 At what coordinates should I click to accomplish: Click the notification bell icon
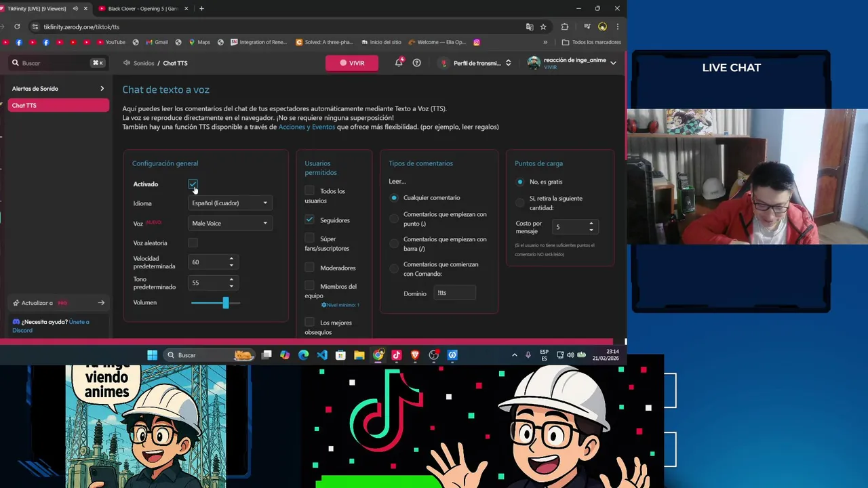[x=399, y=62]
